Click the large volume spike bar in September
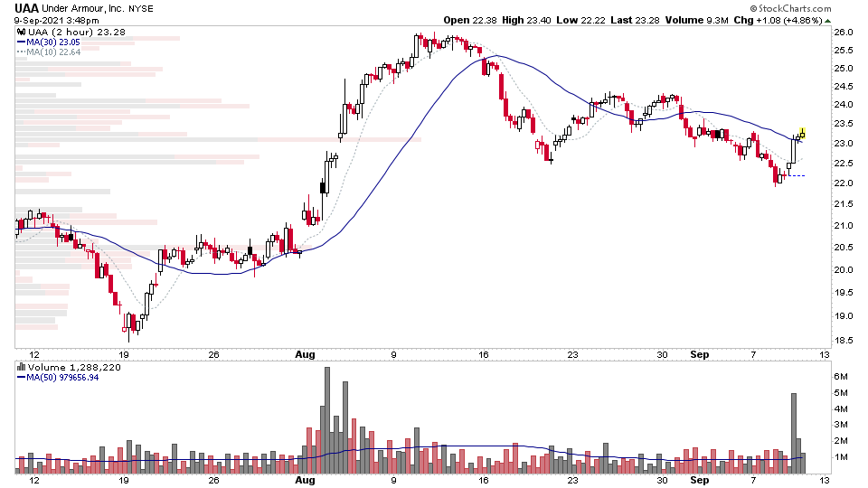 tap(794, 433)
